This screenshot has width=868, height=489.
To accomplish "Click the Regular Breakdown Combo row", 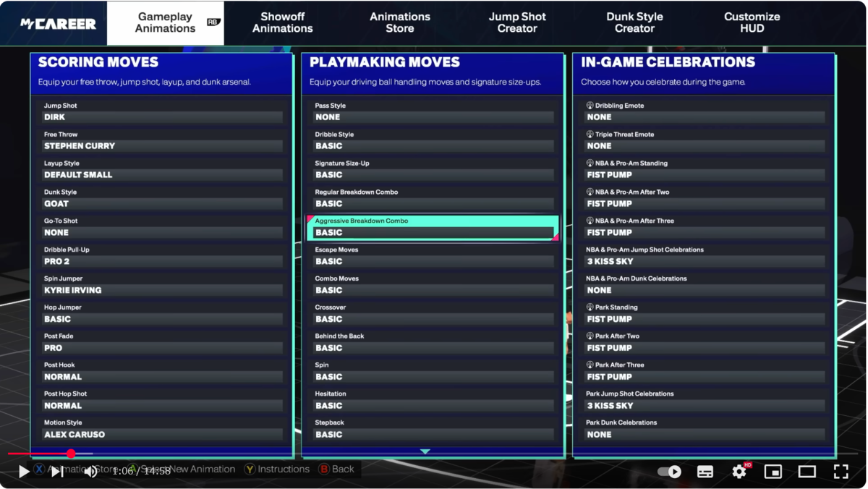I will pos(433,198).
